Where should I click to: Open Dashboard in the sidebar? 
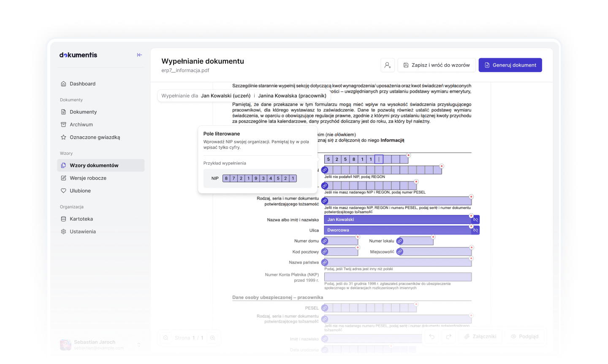click(x=82, y=84)
